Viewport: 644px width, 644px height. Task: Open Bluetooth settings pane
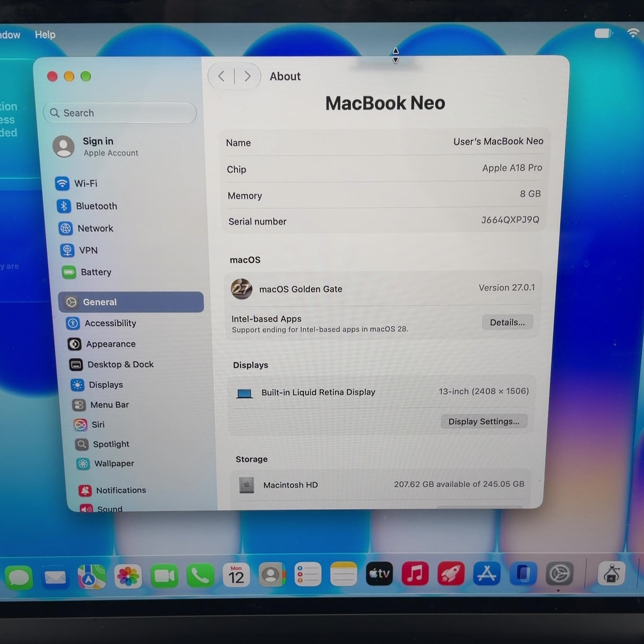(87, 206)
